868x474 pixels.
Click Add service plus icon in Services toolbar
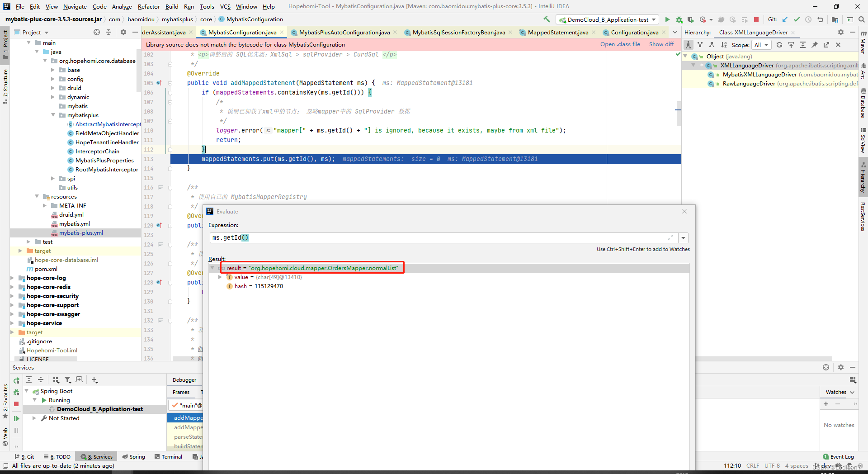[x=94, y=380]
